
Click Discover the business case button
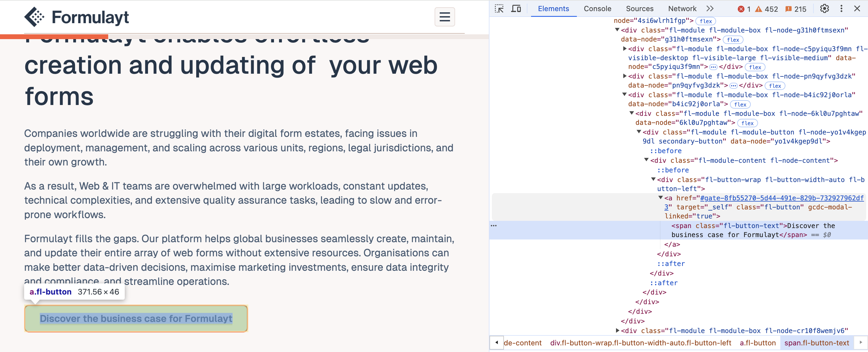[136, 318]
